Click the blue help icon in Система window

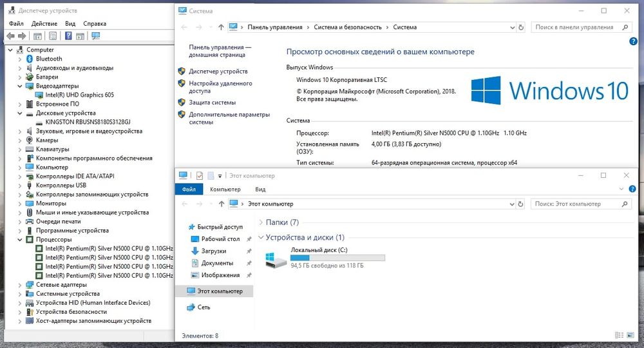633,41
